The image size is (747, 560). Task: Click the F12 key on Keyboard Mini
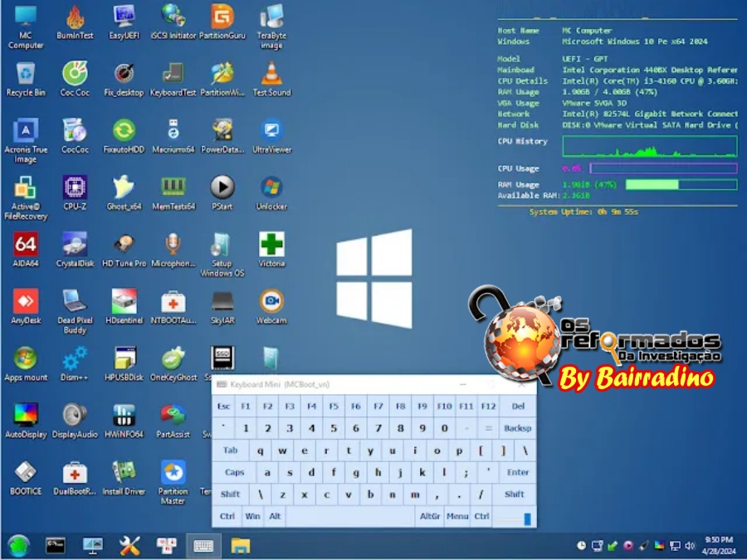tap(488, 407)
